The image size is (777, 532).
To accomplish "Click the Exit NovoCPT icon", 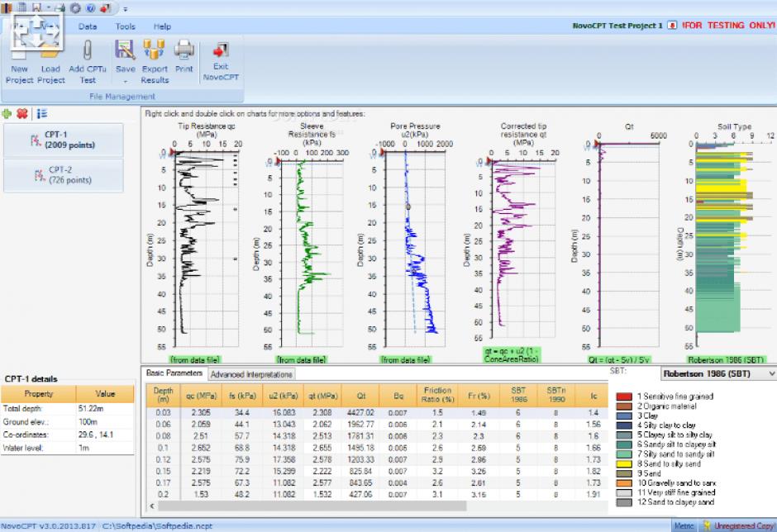I will coord(221,50).
